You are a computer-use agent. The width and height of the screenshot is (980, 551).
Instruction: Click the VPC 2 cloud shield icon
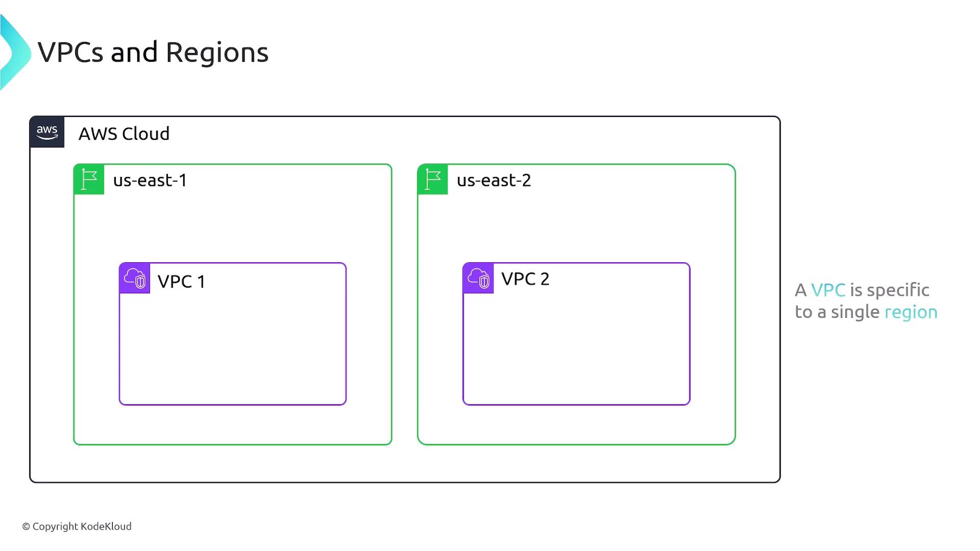(x=478, y=278)
